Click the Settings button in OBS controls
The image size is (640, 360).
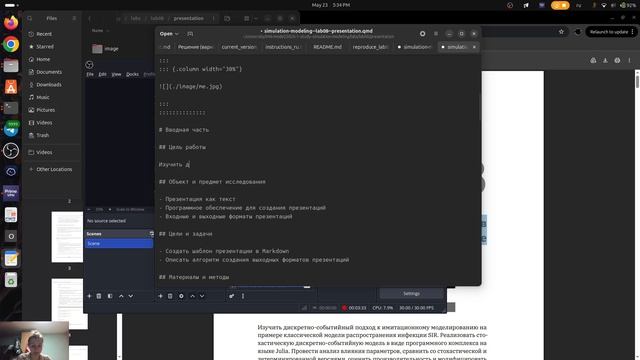pos(411,293)
